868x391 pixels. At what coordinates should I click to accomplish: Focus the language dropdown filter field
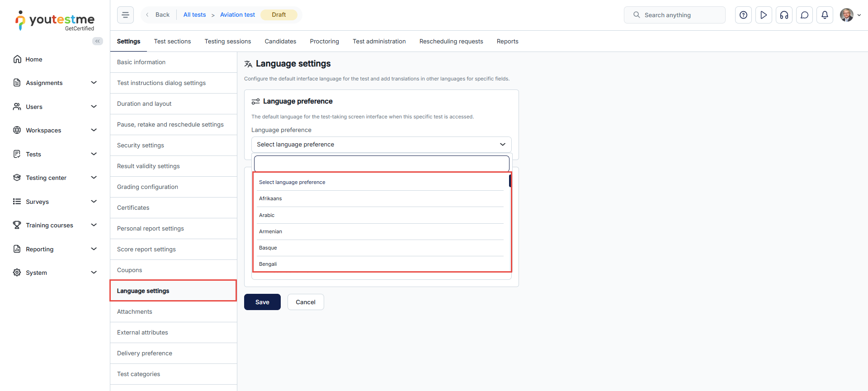(x=382, y=164)
